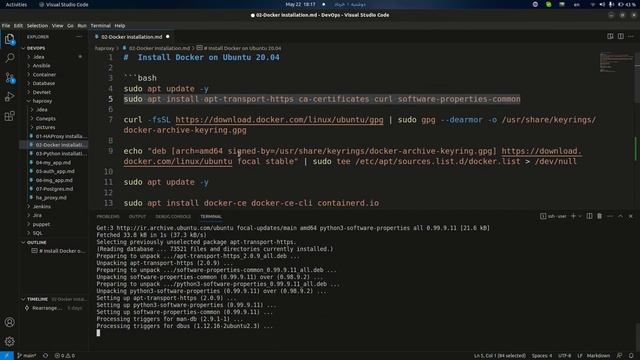The width and height of the screenshot is (640, 360).
Task: Click the remote window indicator
Action: (x=7, y=356)
